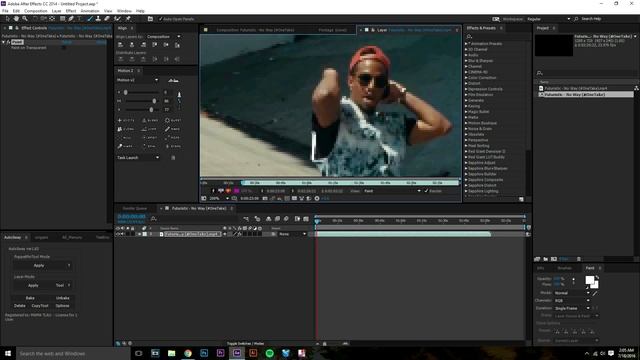
Task: Select the Zoom magnifier tool
Action: [25, 19]
